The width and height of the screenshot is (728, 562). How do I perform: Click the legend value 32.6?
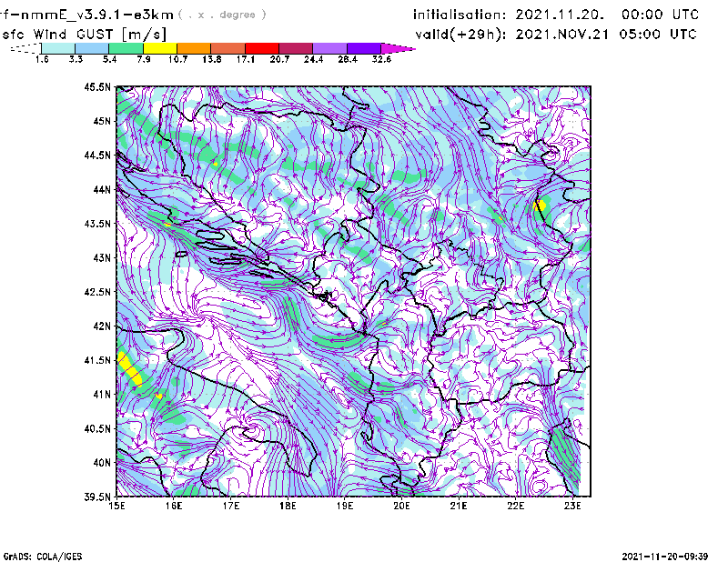381,59
